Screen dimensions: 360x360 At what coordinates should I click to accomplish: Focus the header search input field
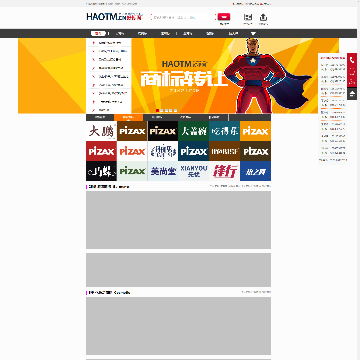point(183,17)
